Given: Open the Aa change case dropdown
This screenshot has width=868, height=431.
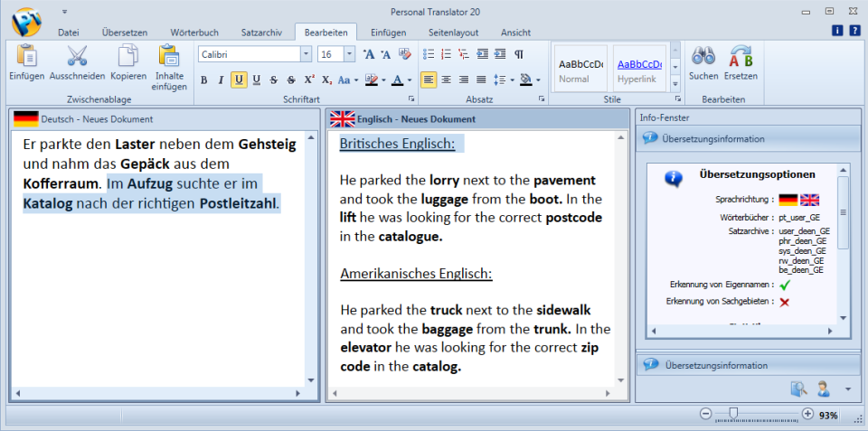Looking at the screenshot, I should tap(347, 80).
